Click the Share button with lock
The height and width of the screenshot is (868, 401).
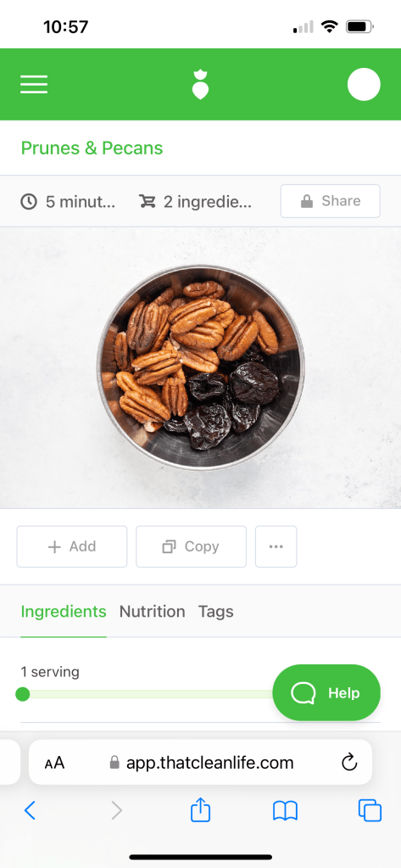click(330, 201)
